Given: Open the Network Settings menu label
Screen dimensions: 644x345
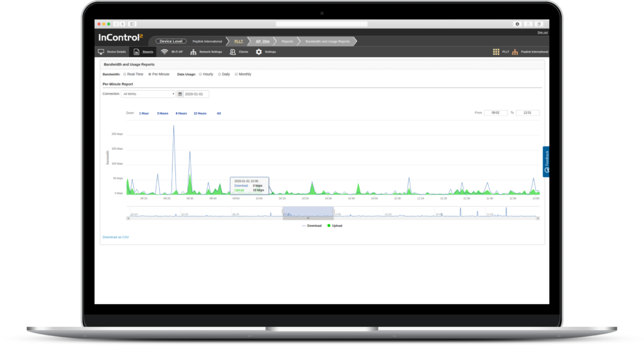Looking at the screenshot, I should (x=211, y=52).
